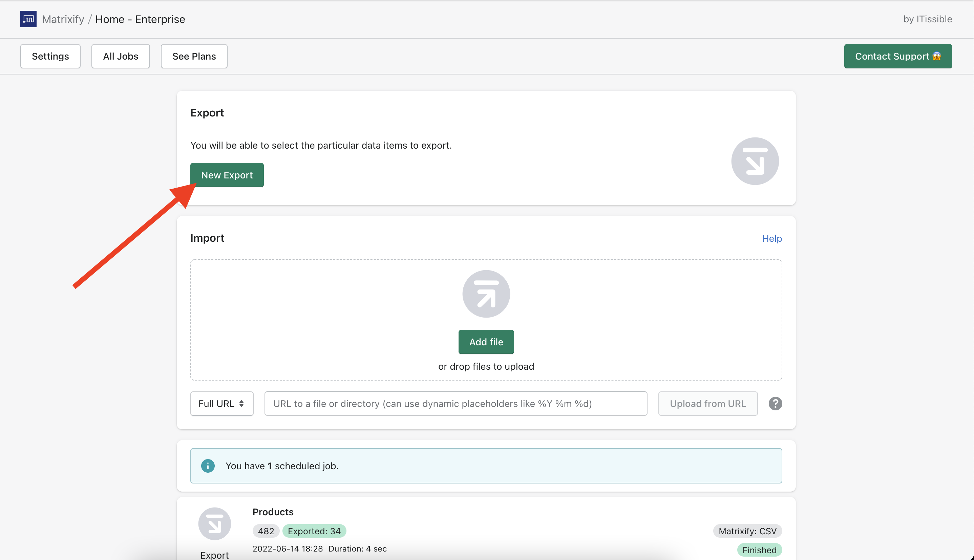Click the Products job export icon

[214, 524]
